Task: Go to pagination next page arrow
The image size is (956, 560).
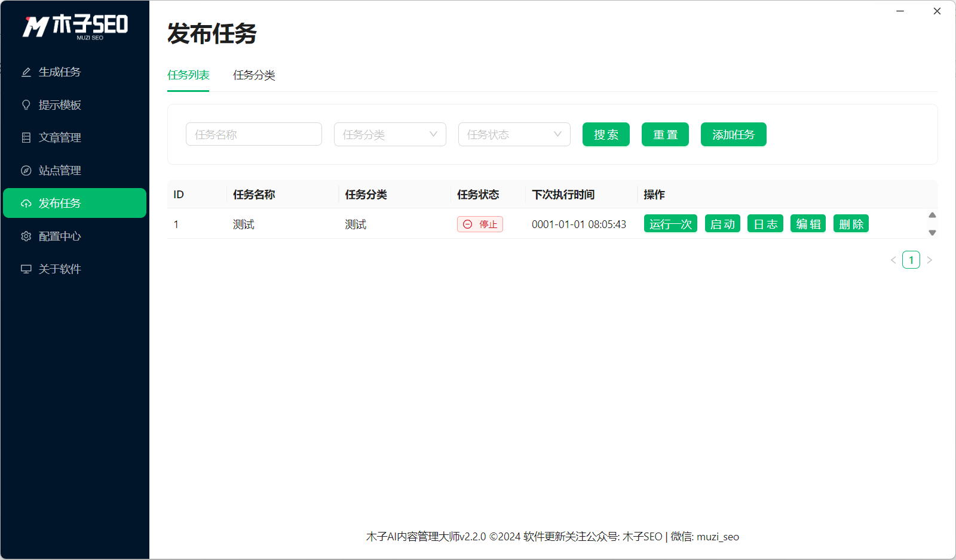Action: click(929, 260)
